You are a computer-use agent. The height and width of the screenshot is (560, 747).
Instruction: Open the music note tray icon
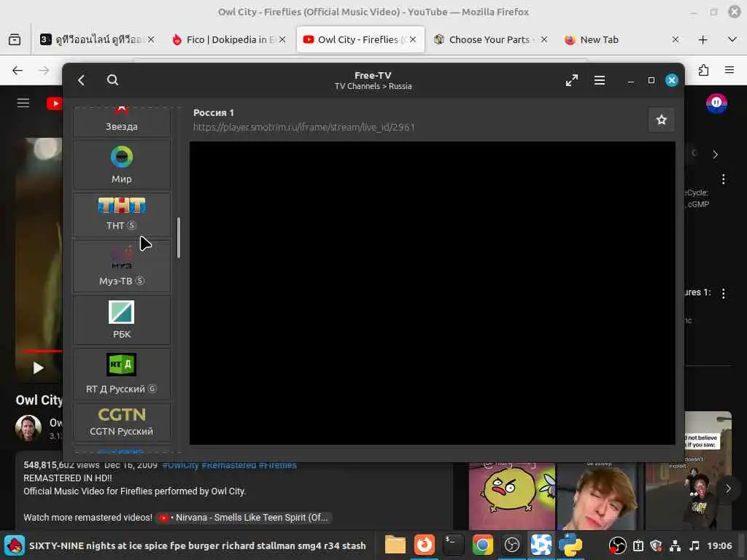pos(694,545)
